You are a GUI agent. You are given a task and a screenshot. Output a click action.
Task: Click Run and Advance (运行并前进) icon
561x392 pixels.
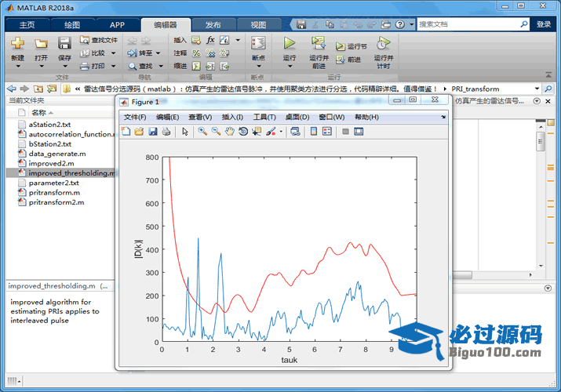click(x=319, y=43)
